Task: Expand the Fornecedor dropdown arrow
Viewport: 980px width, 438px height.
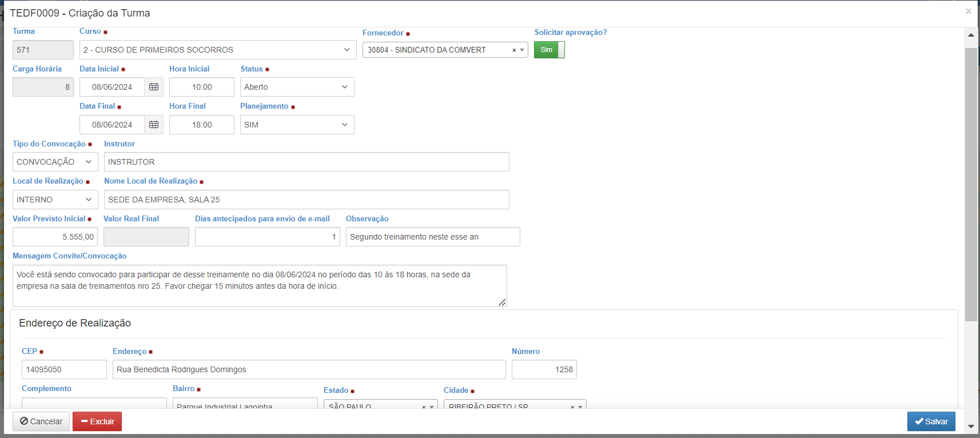Action: coord(522,50)
